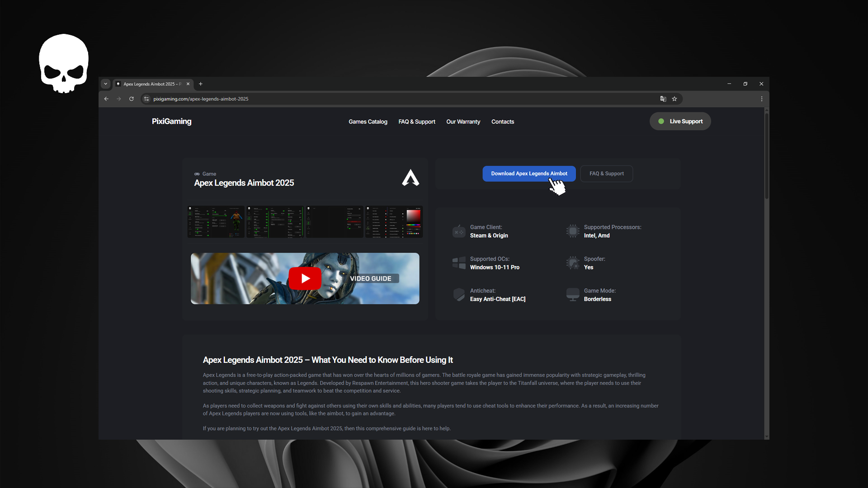This screenshot has width=868, height=488.
Task: Open FAQ & Support in navigation
Action: pyautogui.click(x=417, y=122)
